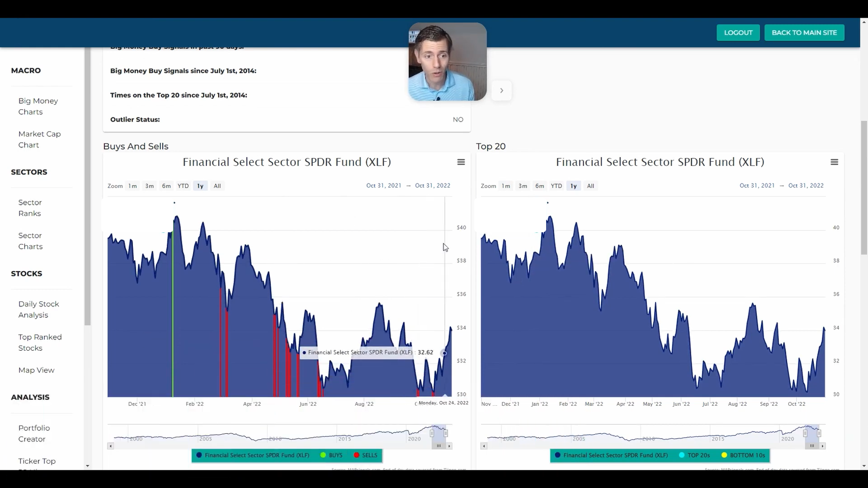Set Top 20 chart zoom to 6m
This screenshot has width=868, height=488.
(540, 186)
